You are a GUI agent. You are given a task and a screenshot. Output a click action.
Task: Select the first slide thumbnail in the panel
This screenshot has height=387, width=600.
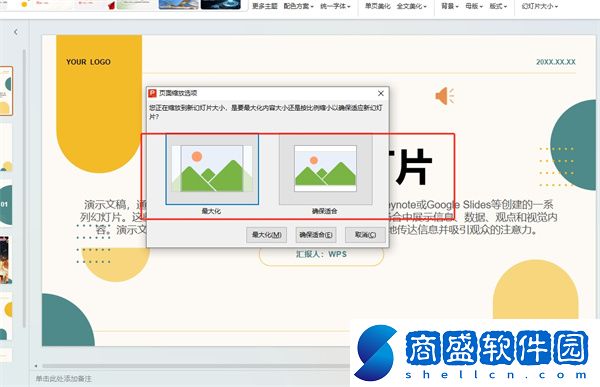point(6,91)
